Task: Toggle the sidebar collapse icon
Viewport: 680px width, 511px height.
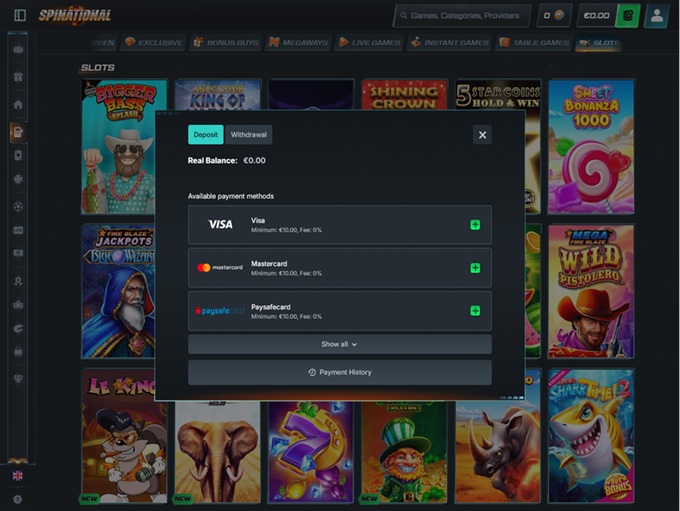Action: click(x=17, y=16)
